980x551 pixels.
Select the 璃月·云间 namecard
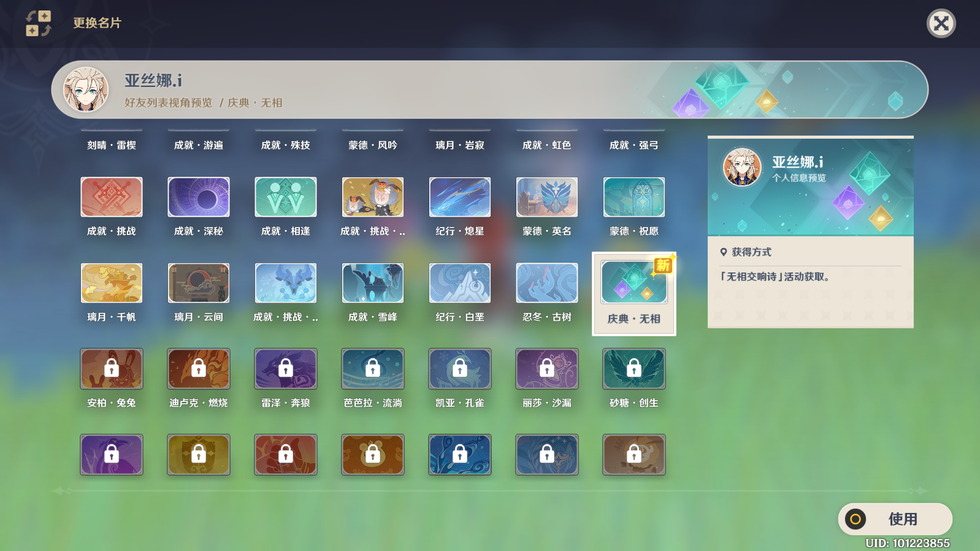pos(199,283)
